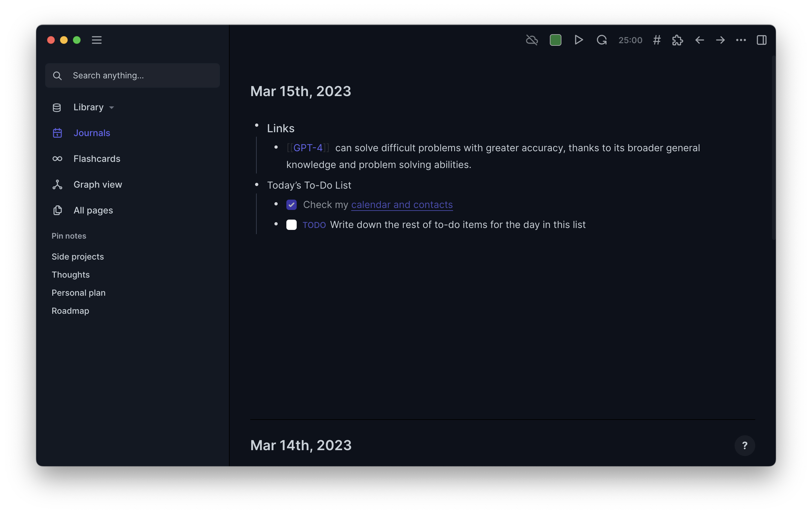
Task: Open the three-dots more menu
Action: click(x=741, y=40)
